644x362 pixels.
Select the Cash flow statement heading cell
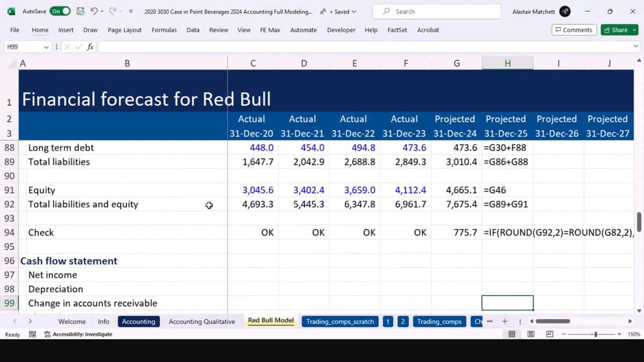click(x=123, y=261)
